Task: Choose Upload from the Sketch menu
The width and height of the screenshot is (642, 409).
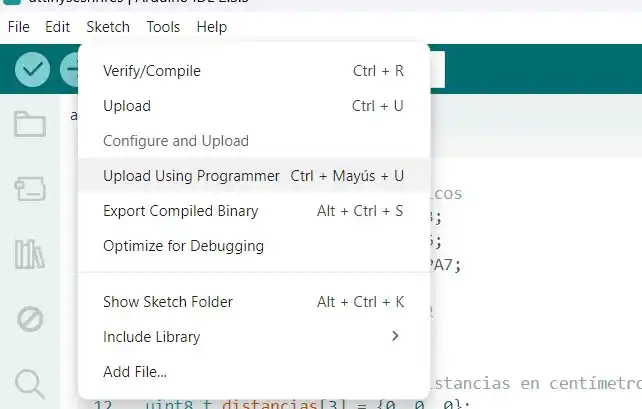Action: pos(254,106)
